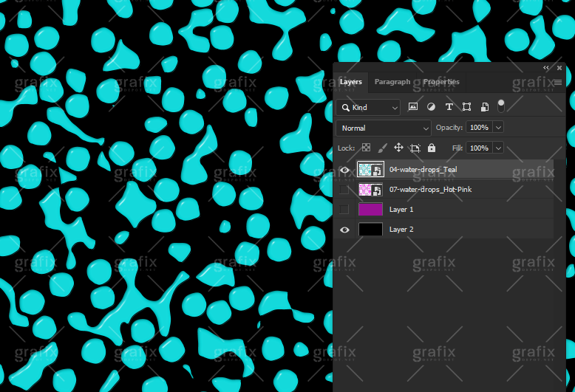Click lock image pixels brush icon
The width and height of the screenshot is (575, 392).
coord(382,148)
